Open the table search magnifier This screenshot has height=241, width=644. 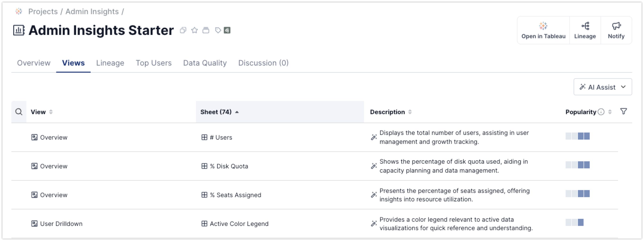(x=19, y=112)
